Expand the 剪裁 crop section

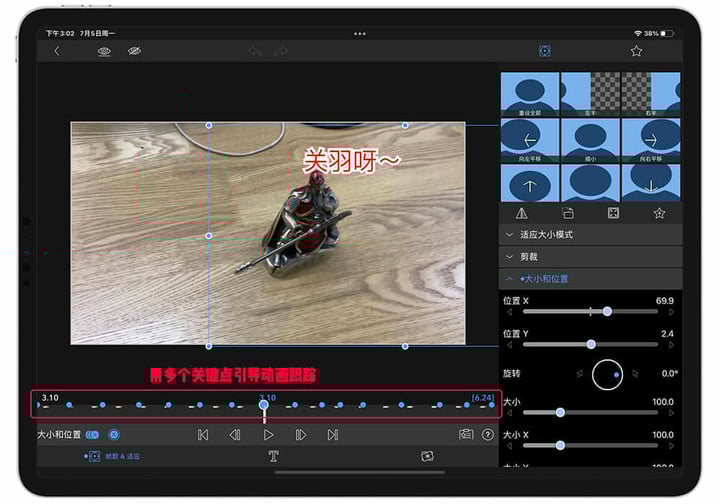coord(591,257)
